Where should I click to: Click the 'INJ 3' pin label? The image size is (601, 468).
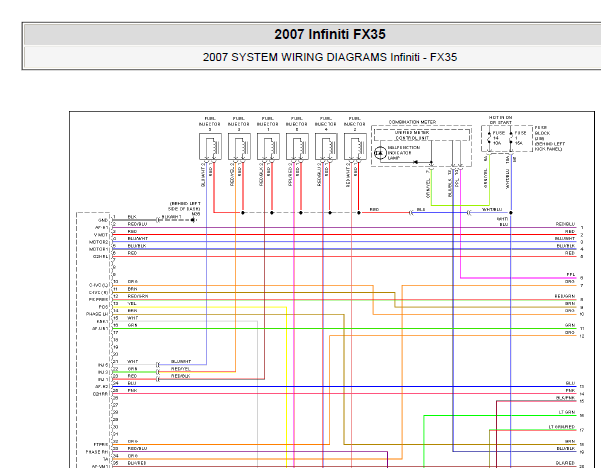coord(103,373)
